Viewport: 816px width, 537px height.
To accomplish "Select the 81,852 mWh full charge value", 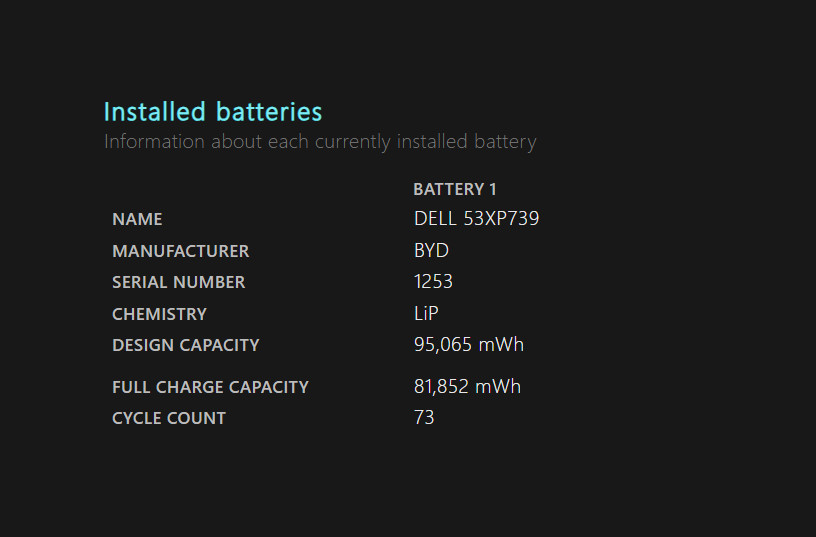I will (467, 387).
